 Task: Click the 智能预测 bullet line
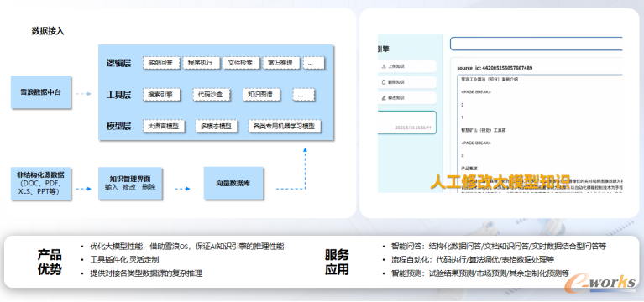pos(480,273)
